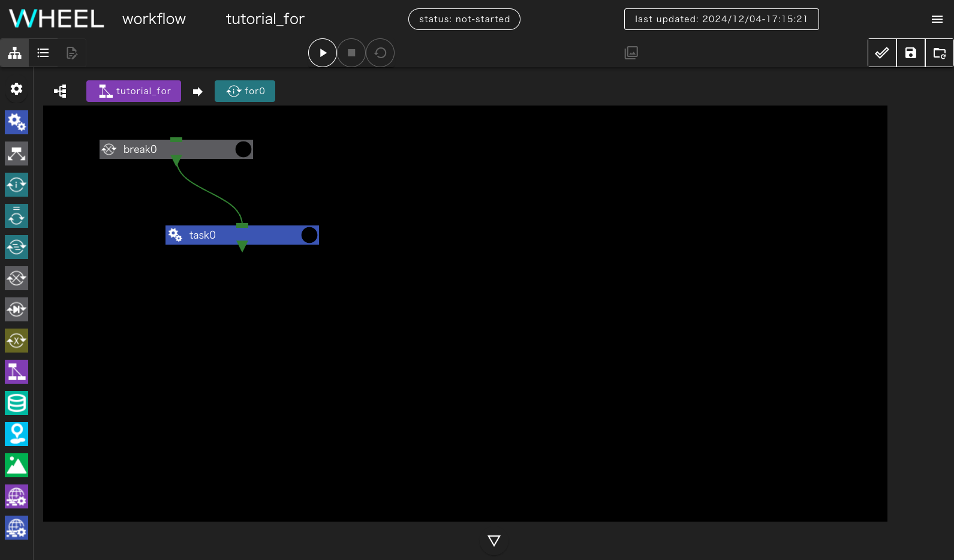The height and width of the screenshot is (560, 954).
Task: Click the Task component icon in sidebar
Action: (x=16, y=122)
